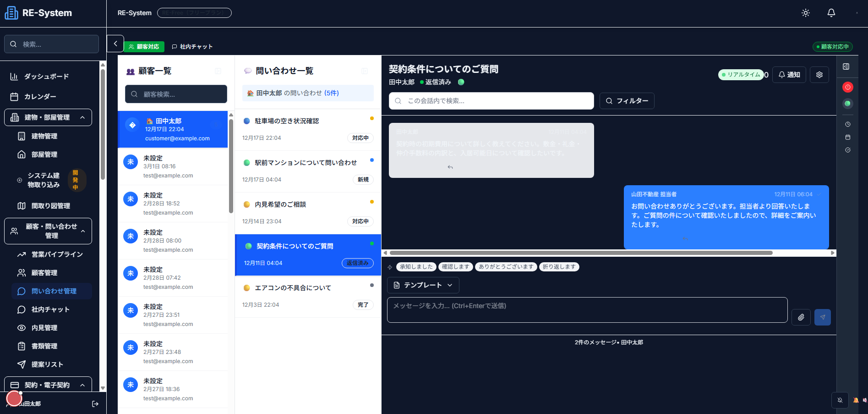Click the logout icon beside the user name
This screenshot has width=868, height=414.
(x=95, y=404)
